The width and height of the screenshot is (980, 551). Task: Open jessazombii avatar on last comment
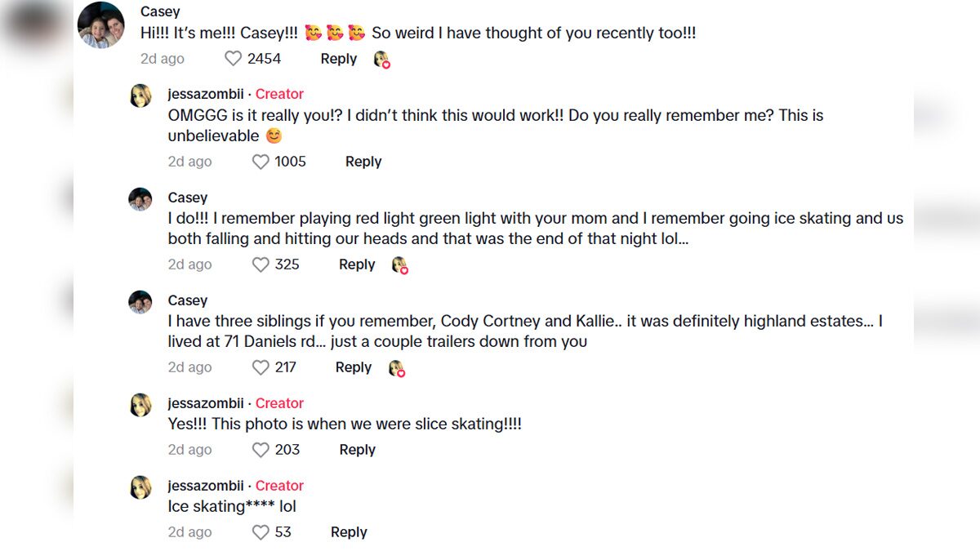click(140, 487)
